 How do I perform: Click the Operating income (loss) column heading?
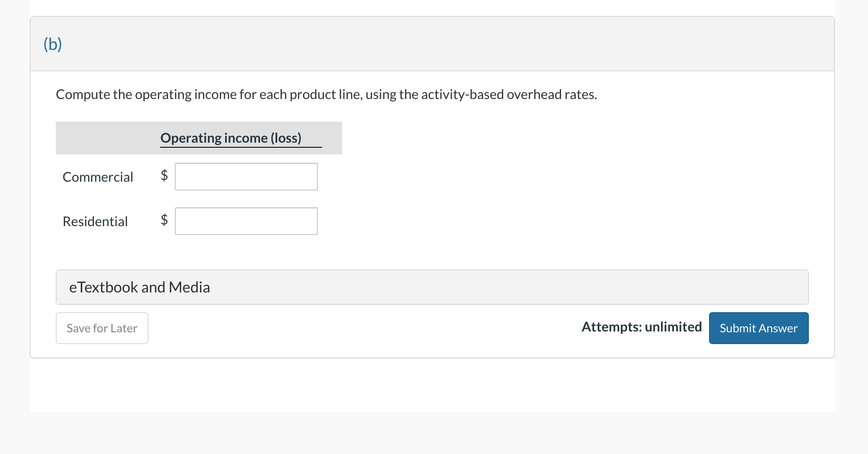click(231, 138)
